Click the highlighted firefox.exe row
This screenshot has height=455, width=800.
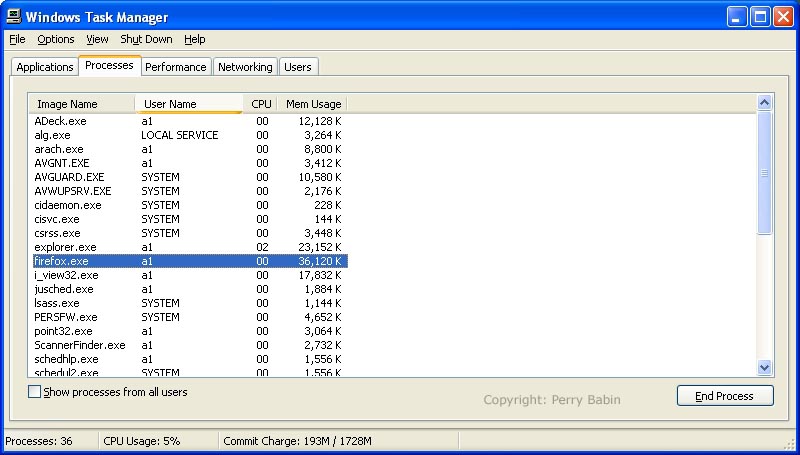[x=190, y=261]
